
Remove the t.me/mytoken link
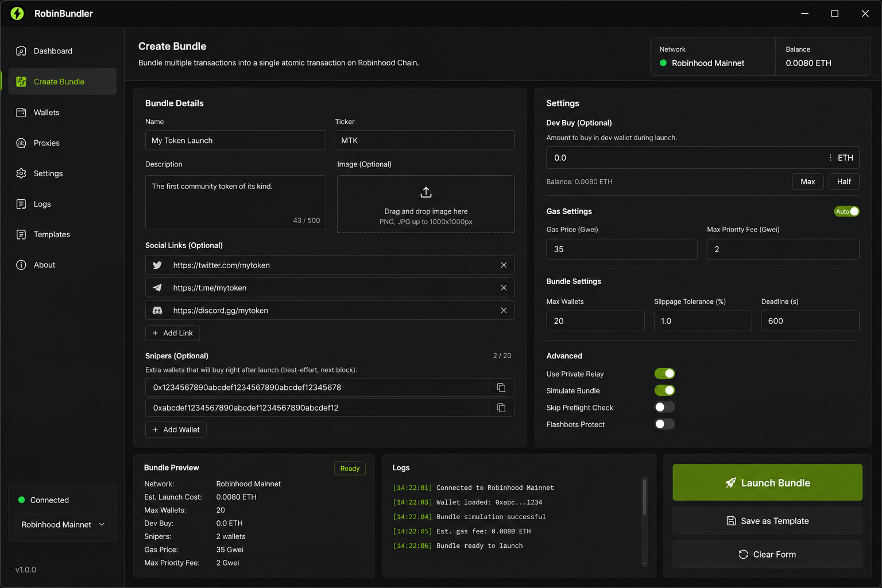click(504, 288)
